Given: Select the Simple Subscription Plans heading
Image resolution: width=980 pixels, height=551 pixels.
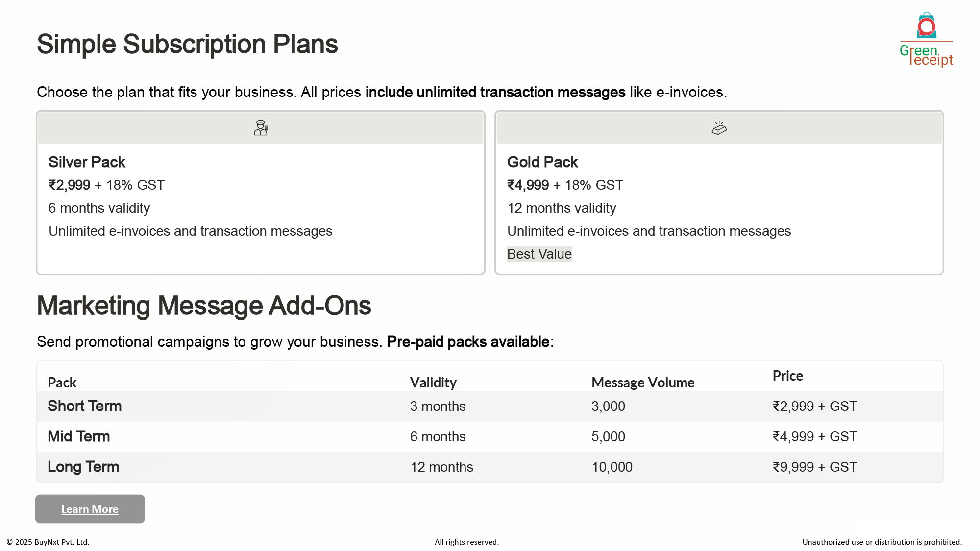Looking at the screenshot, I should click(x=187, y=44).
